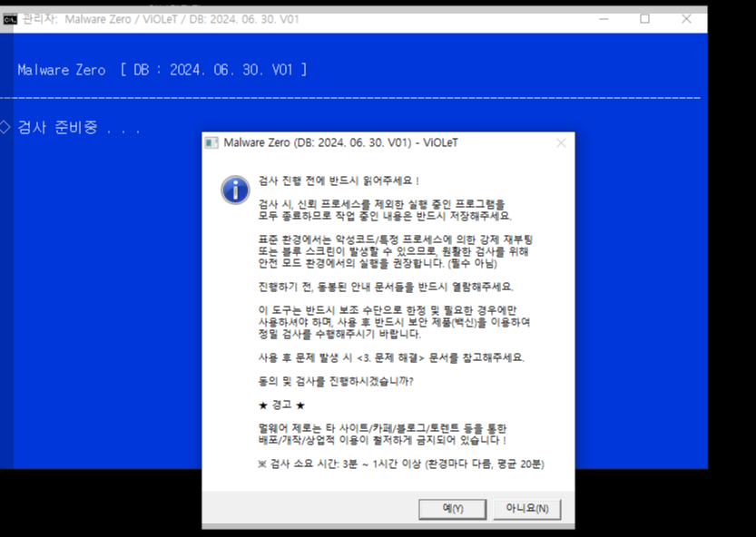This screenshot has height=537, width=756.
Task: Click the blue information icon in dialog
Action: click(x=235, y=190)
